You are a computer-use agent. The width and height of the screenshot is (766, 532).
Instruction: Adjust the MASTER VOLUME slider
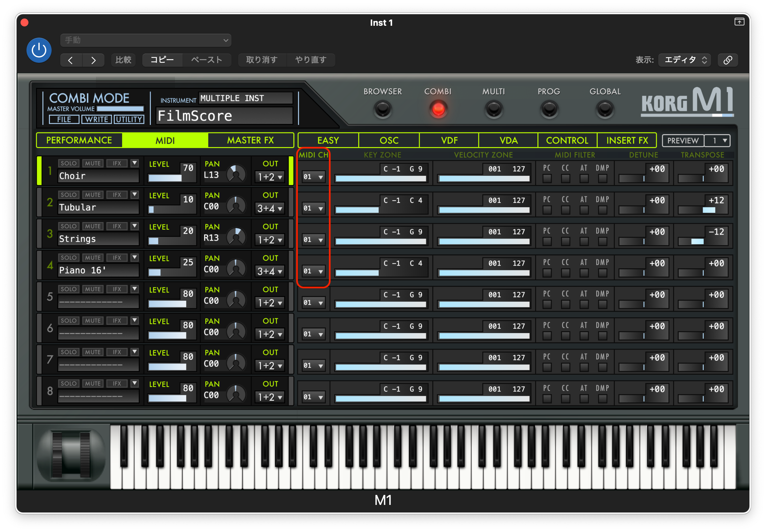pyautogui.click(x=120, y=109)
